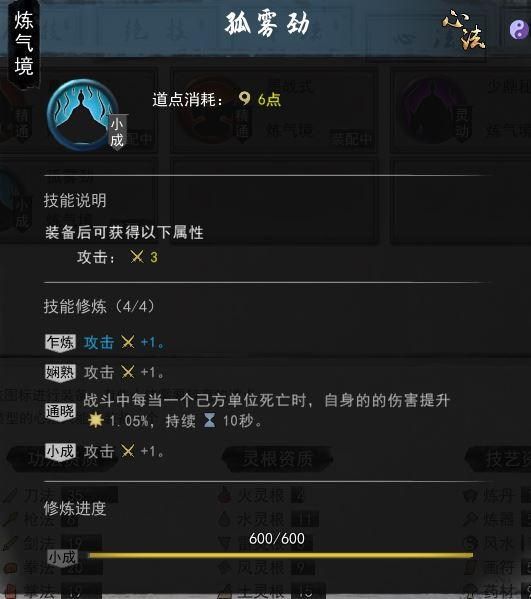The height and width of the screenshot is (599, 531).
Task: Click the 孤雾劲 title header
Action: [267, 24]
